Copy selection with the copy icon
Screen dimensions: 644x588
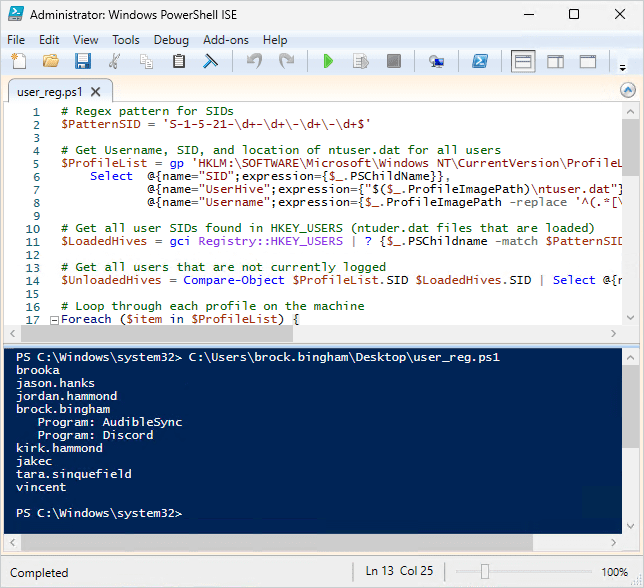coord(146,61)
